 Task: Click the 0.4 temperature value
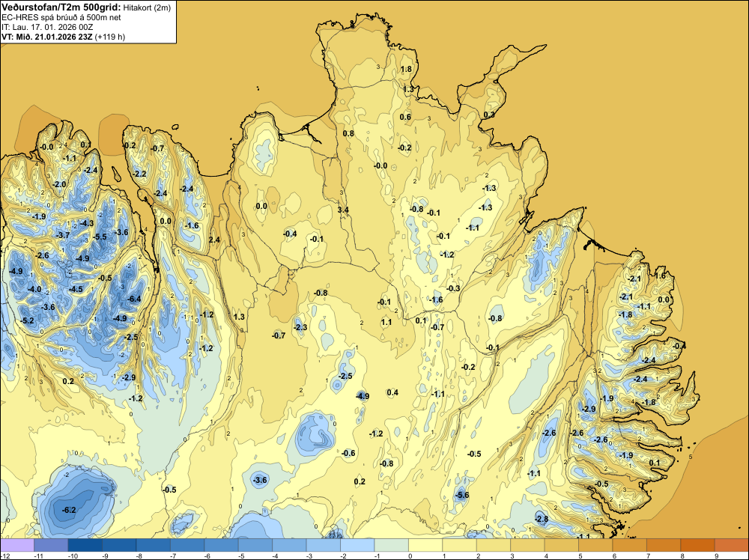pos(392,392)
